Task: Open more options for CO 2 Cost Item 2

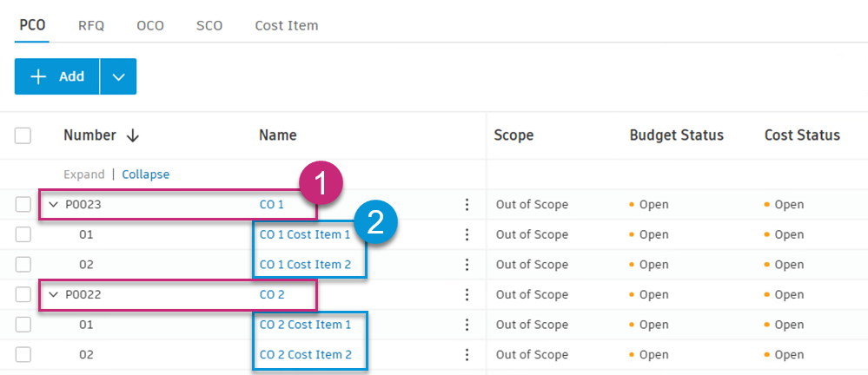Action: (467, 354)
